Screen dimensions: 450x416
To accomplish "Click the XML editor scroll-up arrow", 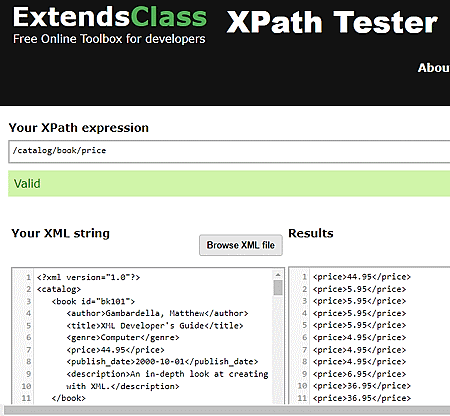I will (x=278, y=275).
